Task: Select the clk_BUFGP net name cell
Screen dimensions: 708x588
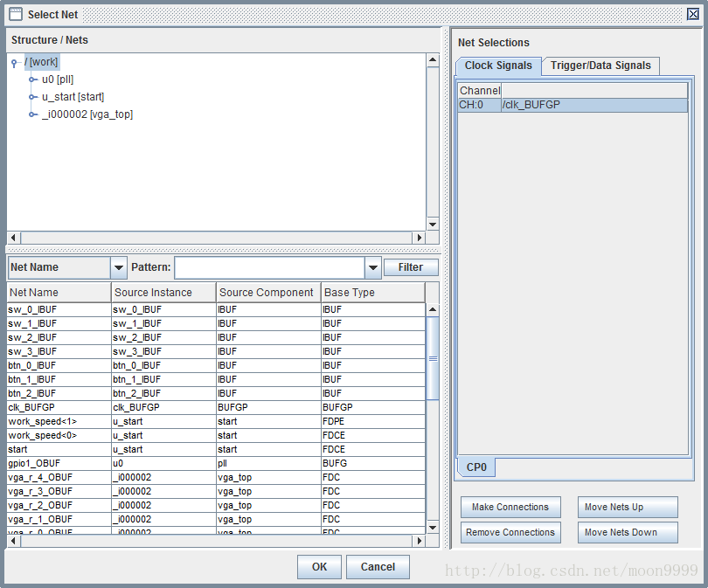Action: coord(59,407)
